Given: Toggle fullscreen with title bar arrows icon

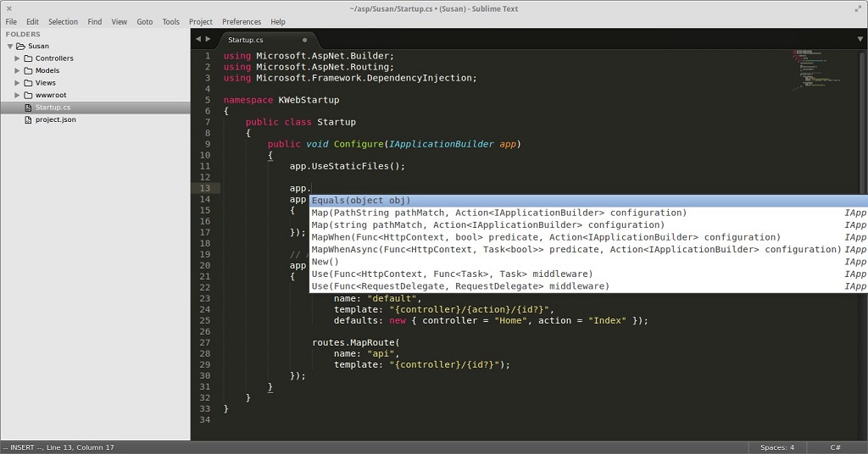Looking at the screenshot, I should click(x=858, y=8).
